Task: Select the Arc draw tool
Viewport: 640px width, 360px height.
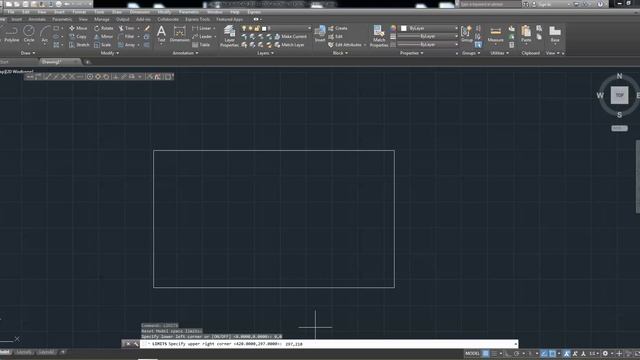Action: (44, 34)
